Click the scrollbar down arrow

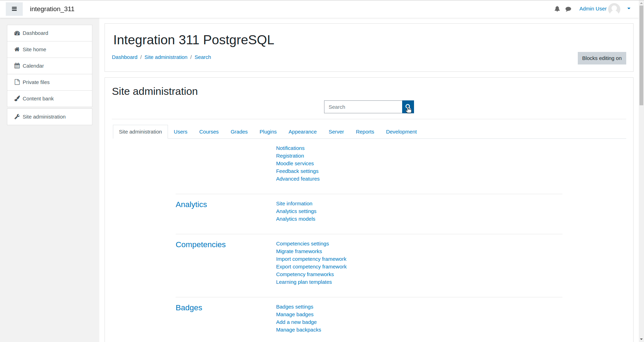click(x=641, y=339)
